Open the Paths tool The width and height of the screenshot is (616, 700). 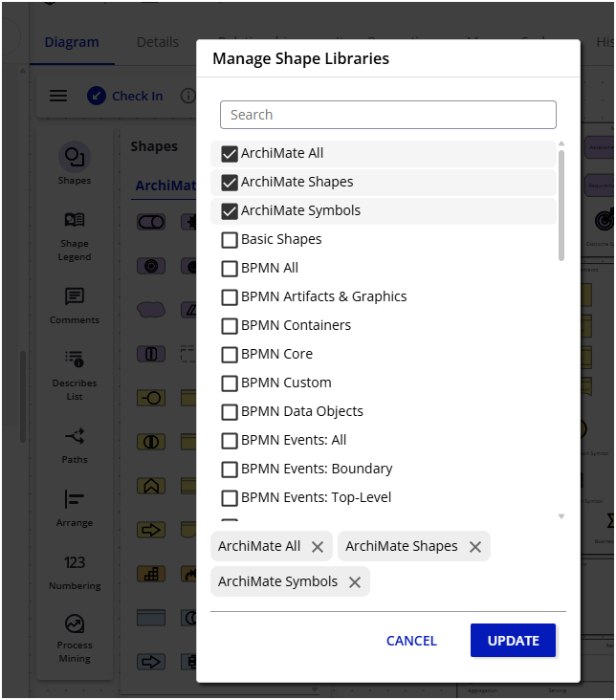pos(75,438)
